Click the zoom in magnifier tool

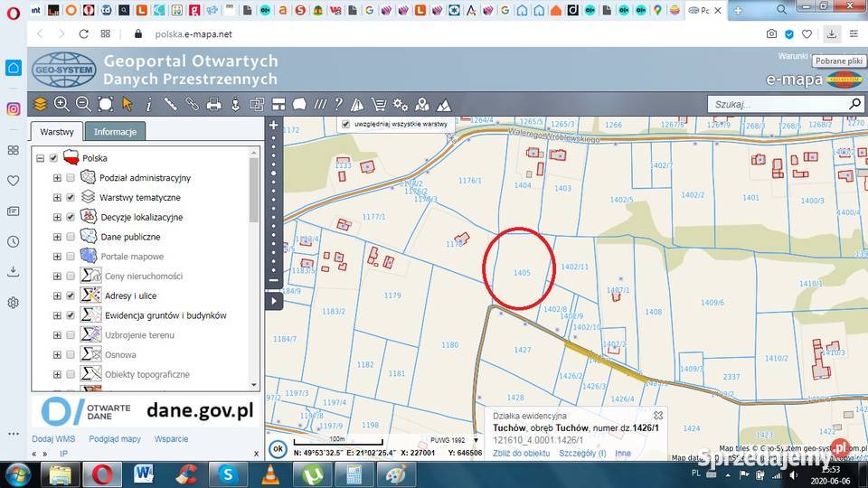(x=61, y=104)
